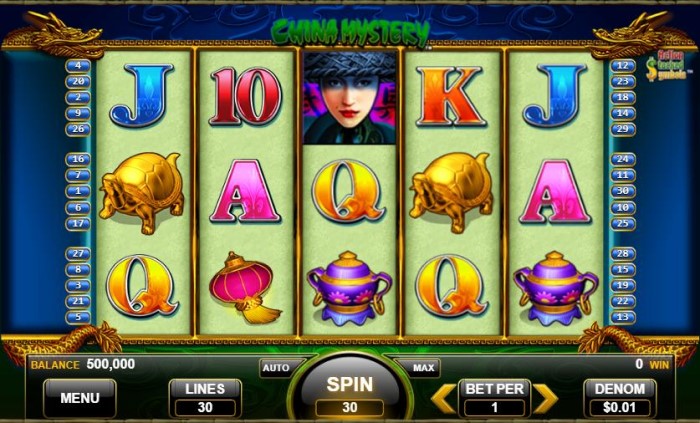Viewport: 700px width, 423px height.
Task: Select the golden turtle on first reel
Action: click(142, 192)
